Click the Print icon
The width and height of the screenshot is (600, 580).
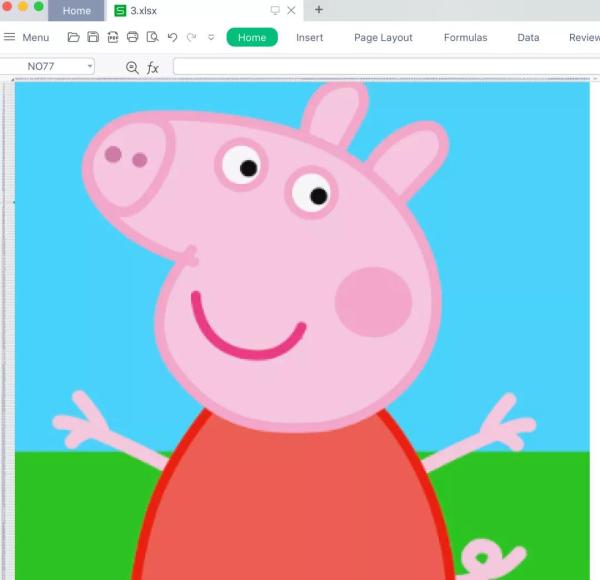click(x=132, y=37)
